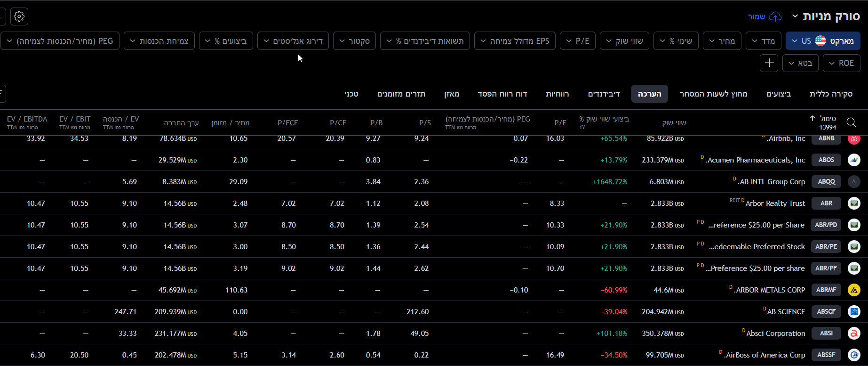The image size is (868, 366).
Task: Open the צמיחת הכנסות filter dropdown
Action: click(x=159, y=41)
